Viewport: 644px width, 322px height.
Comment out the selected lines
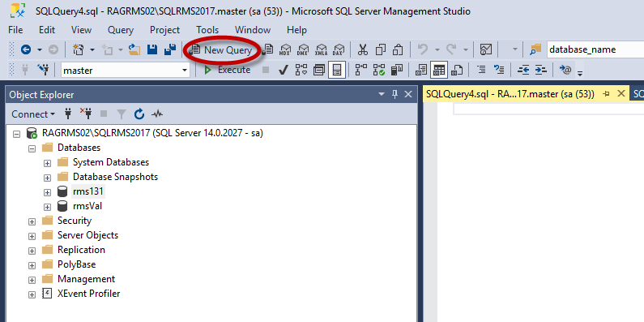click(x=481, y=71)
